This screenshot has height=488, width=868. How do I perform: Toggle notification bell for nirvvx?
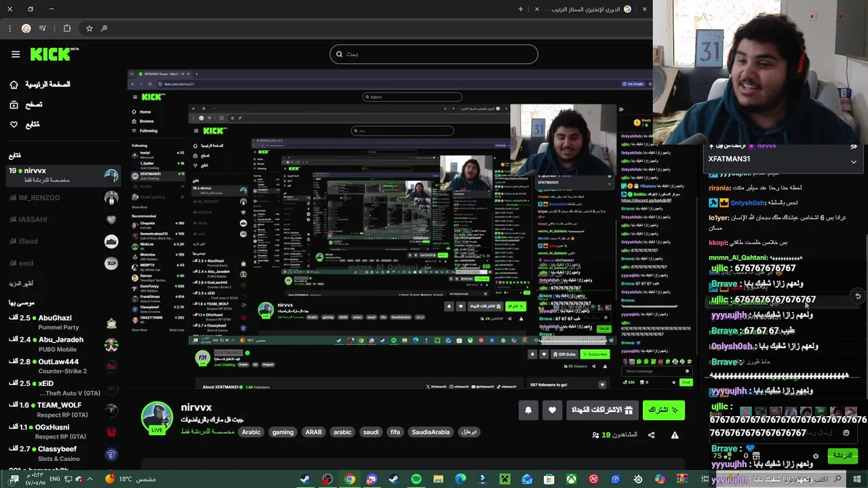coord(528,410)
